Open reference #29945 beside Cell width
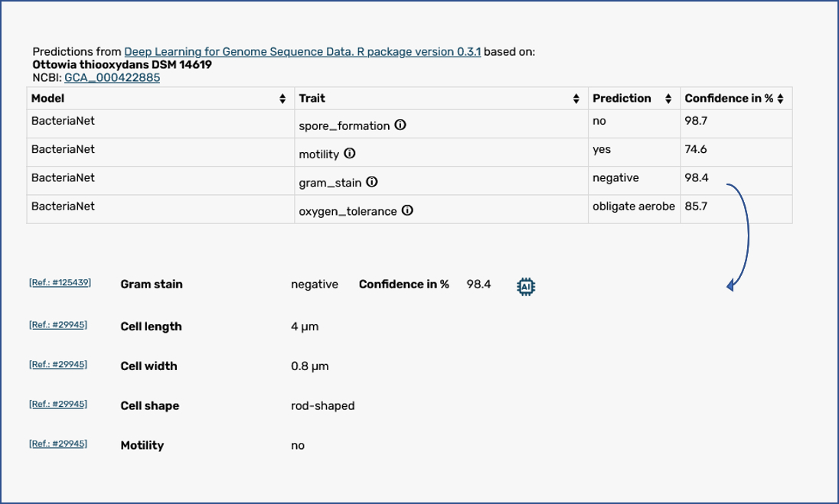839x504 pixels. 58,364
